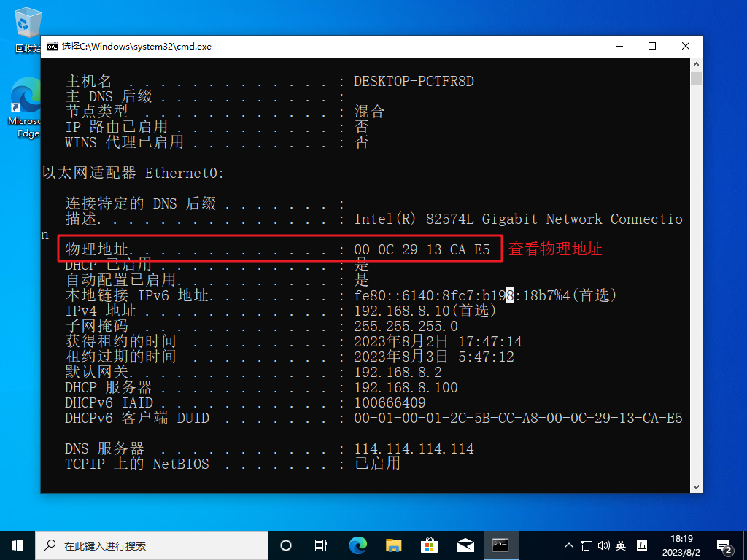This screenshot has height=560, width=747.
Task: Click the DNS server 114.114.114.114
Action: pos(414,448)
